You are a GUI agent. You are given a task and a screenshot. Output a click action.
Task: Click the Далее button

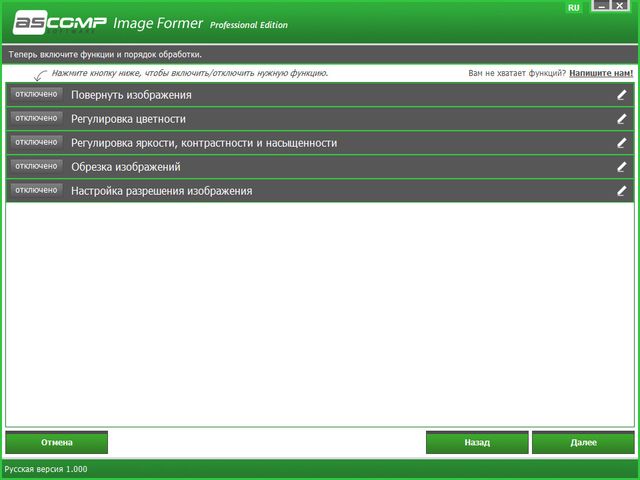tap(583, 442)
